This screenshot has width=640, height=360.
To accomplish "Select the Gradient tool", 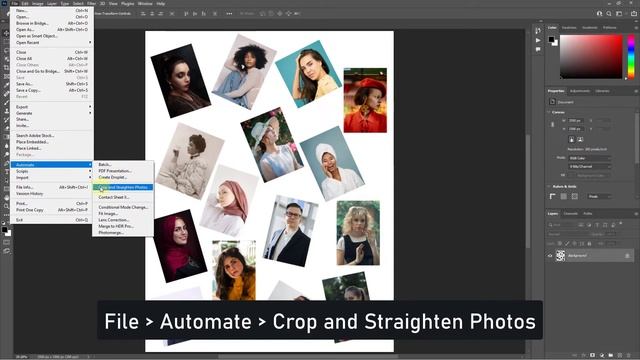I will [7, 137].
